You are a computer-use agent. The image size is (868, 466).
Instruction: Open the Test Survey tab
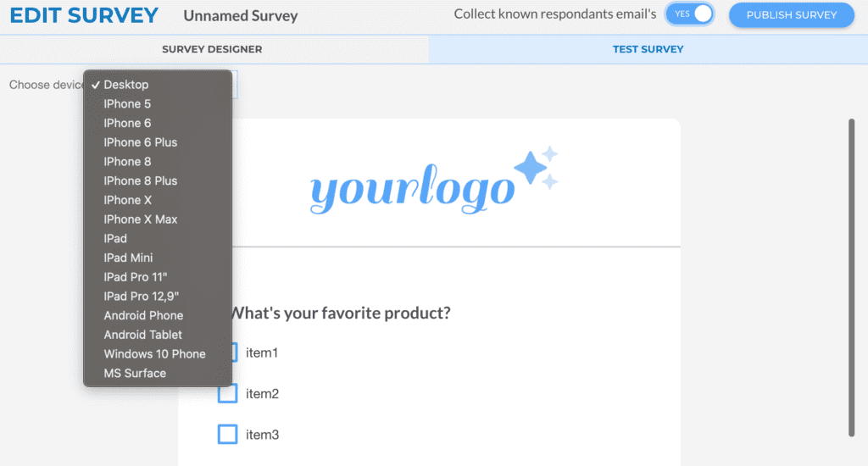point(648,49)
